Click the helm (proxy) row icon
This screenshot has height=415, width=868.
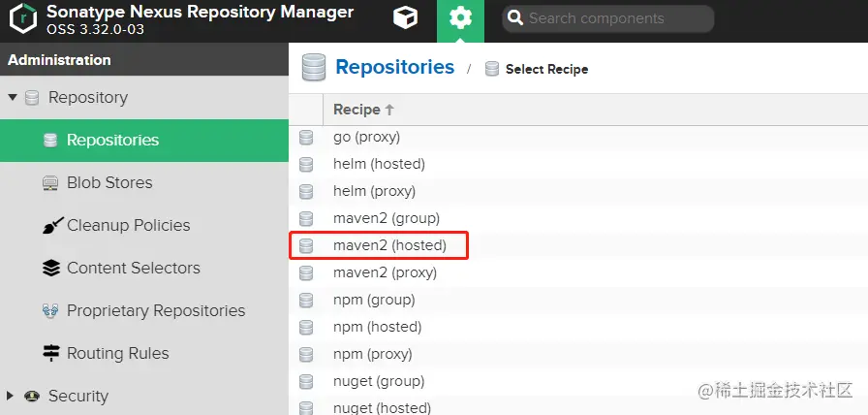point(306,192)
